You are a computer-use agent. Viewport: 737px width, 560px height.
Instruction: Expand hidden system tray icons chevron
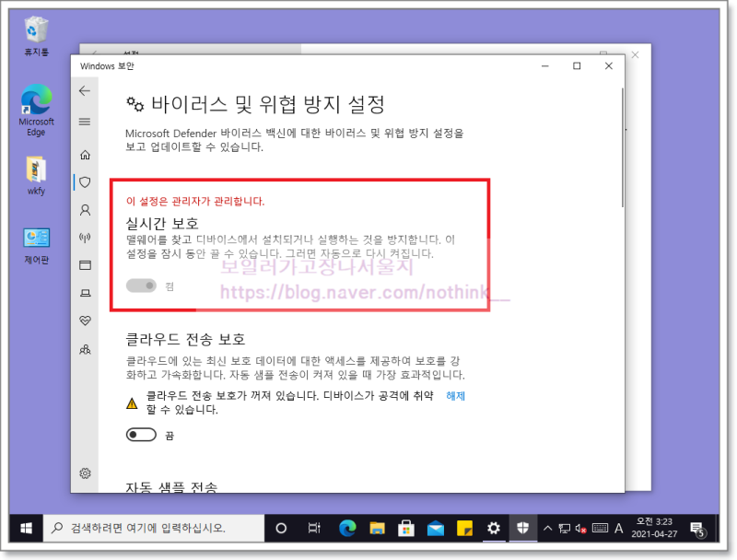547,529
